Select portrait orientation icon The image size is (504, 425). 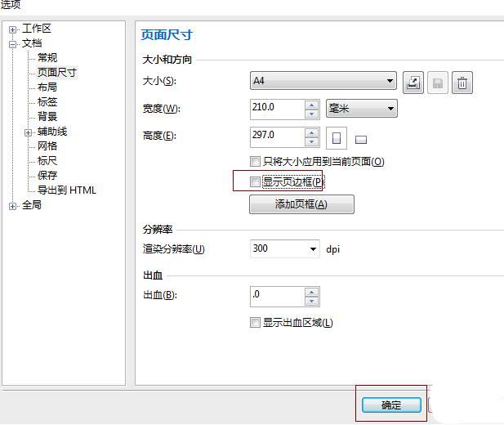point(337,138)
